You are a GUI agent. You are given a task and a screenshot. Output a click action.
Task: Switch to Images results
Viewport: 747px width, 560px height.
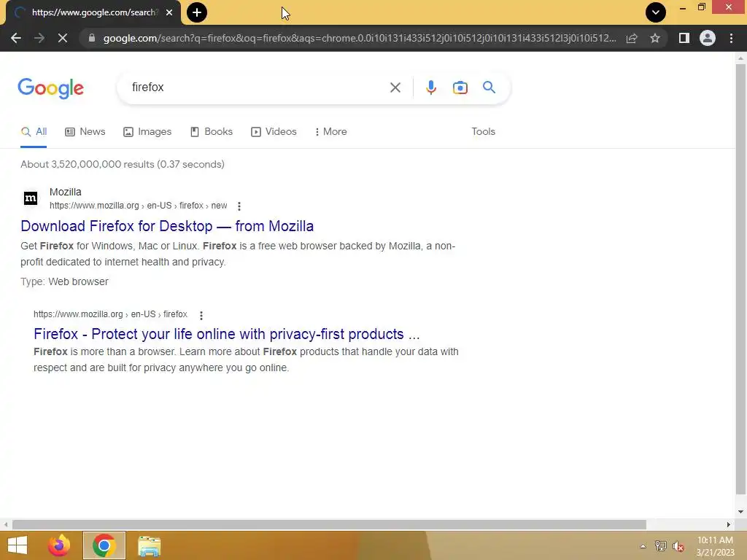click(x=147, y=132)
